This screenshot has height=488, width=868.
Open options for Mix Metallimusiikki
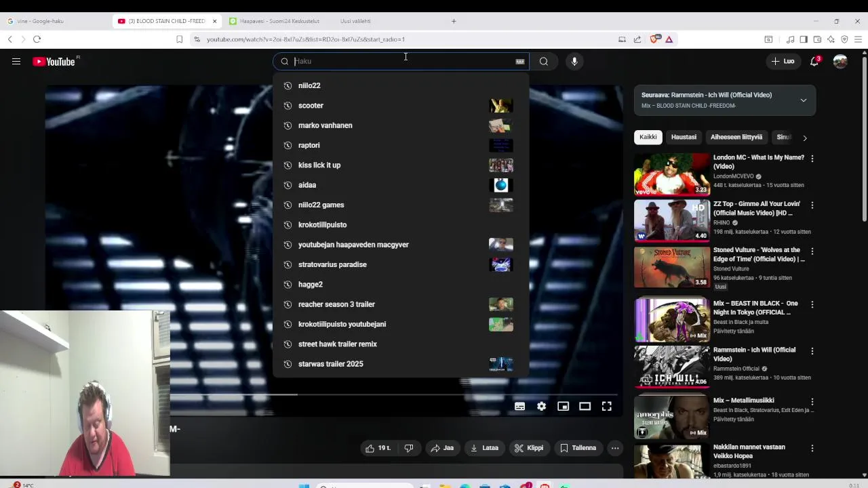(x=812, y=401)
